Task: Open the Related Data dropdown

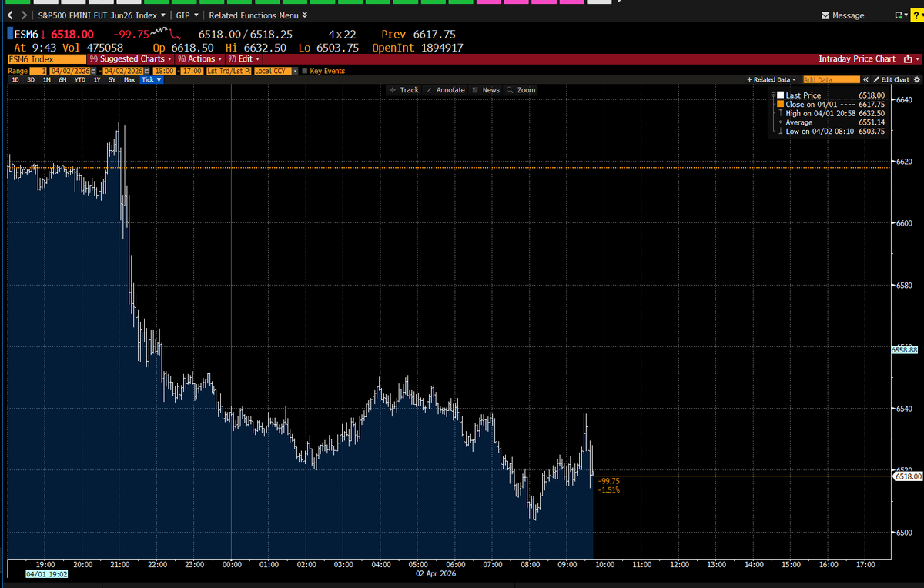Action: coord(772,79)
